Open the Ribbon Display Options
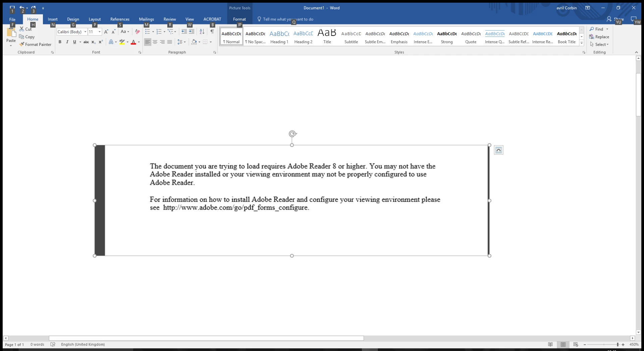The image size is (644, 351). tap(588, 8)
